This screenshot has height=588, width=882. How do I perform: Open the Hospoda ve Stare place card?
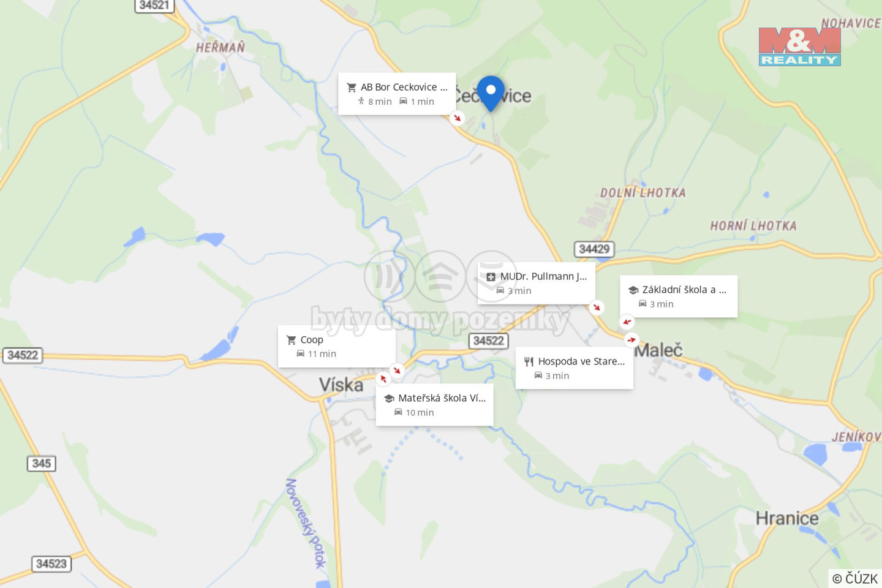click(x=575, y=368)
